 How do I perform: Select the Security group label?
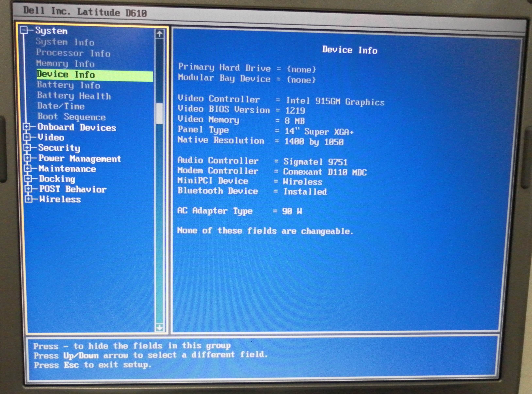59,148
